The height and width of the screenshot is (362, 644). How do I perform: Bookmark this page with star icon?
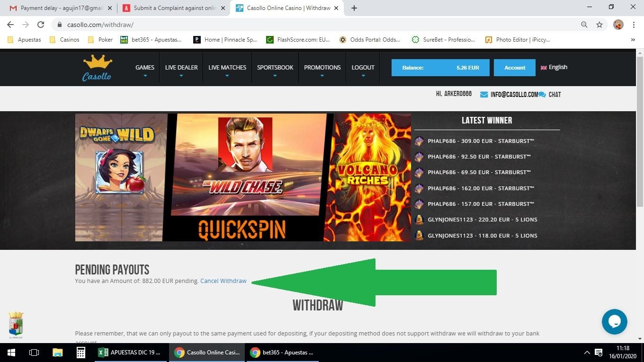pyautogui.click(x=599, y=25)
